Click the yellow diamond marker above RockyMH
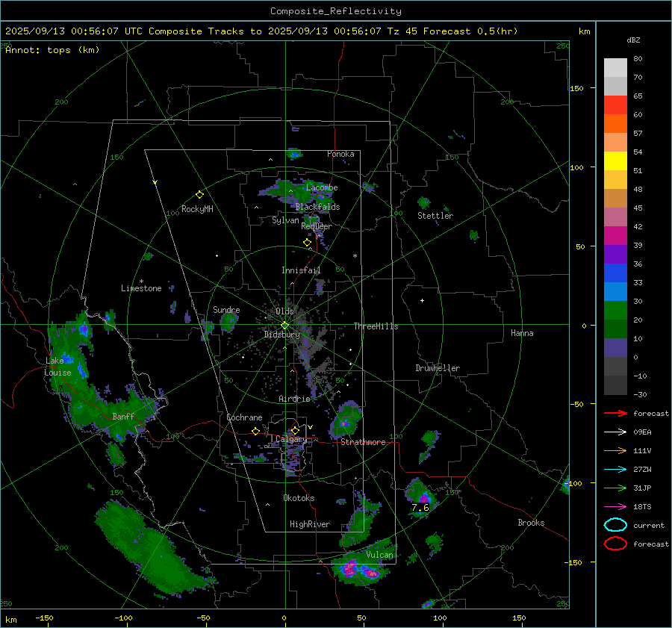Image resolution: width=672 pixels, height=628 pixels. pyautogui.click(x=199, y=195)
